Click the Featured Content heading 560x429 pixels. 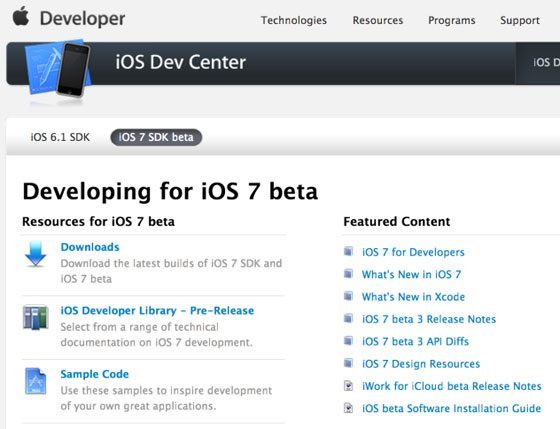click(x=396, y=221)
